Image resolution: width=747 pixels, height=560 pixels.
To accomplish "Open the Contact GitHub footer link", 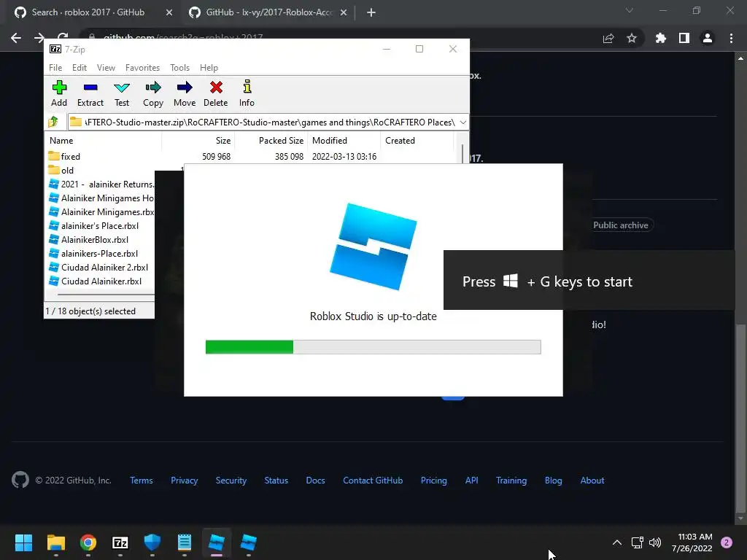I will [x=373, y=481].
